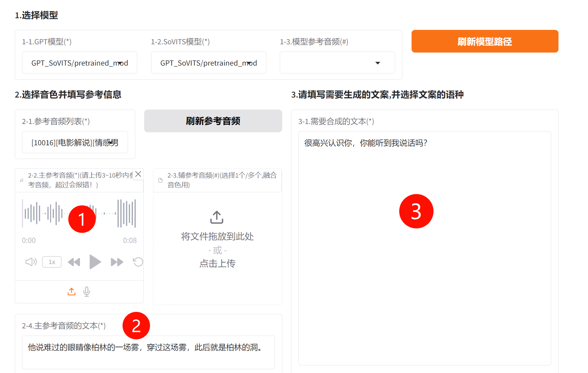Viewport: 588px width, 373px height.
Task: Rewind the main reference audio
Action: (74, 262)
